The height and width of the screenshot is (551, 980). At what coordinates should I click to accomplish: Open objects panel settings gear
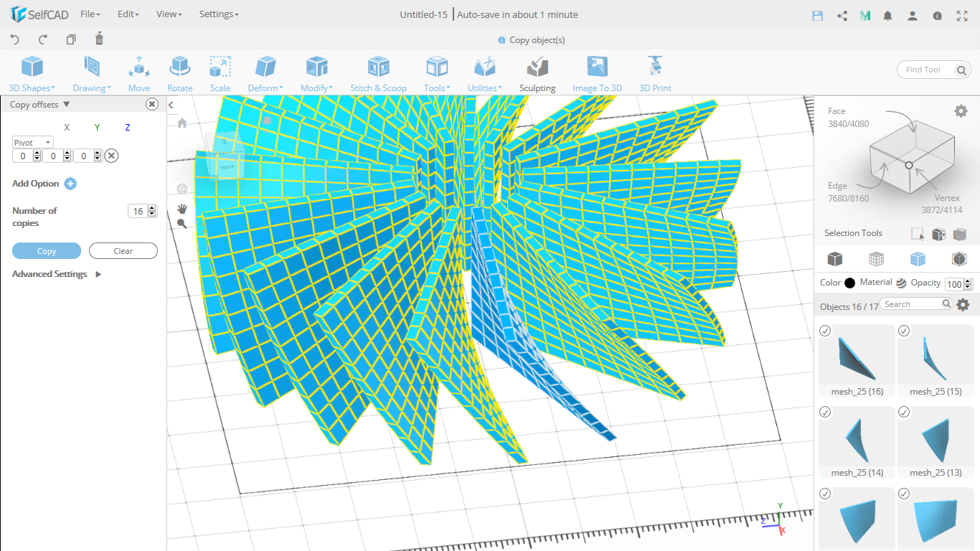click(963, 304)
